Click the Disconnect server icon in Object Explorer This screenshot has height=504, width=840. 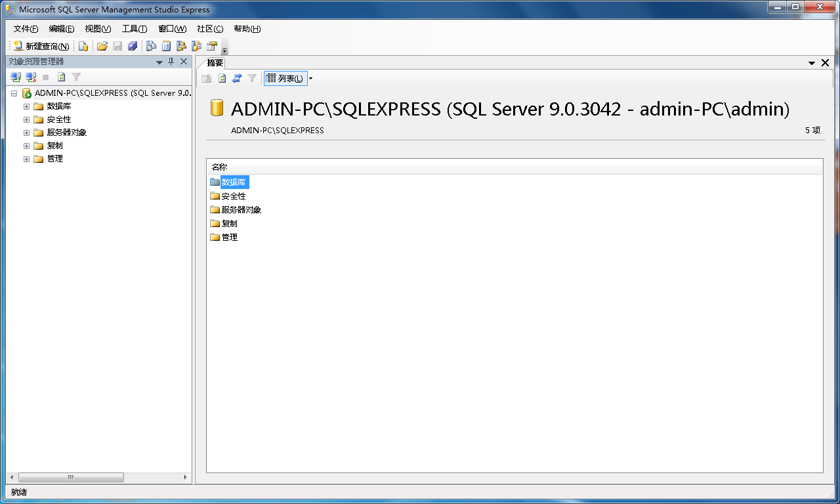(30, 77)
